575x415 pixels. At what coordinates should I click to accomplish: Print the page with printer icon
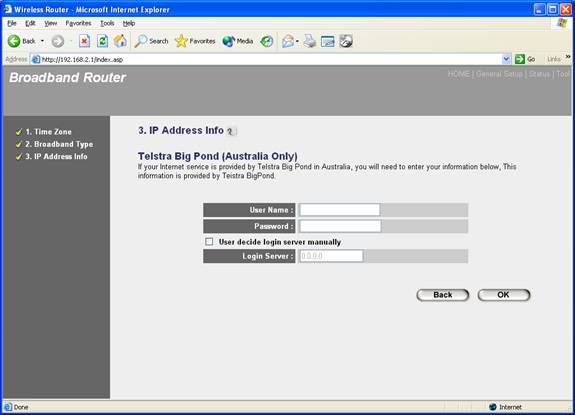[310, 41]
